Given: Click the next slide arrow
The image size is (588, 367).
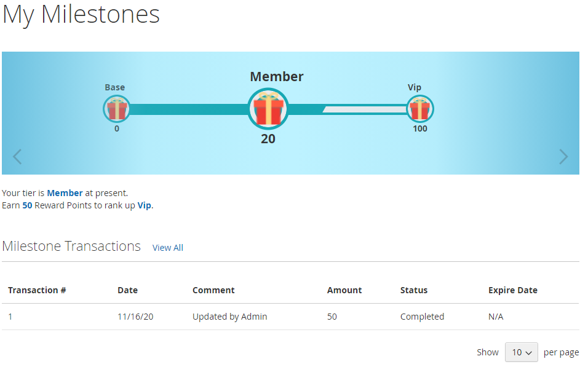Looking at the screenshot, I should pyautogui.click(x=563, y=157).
